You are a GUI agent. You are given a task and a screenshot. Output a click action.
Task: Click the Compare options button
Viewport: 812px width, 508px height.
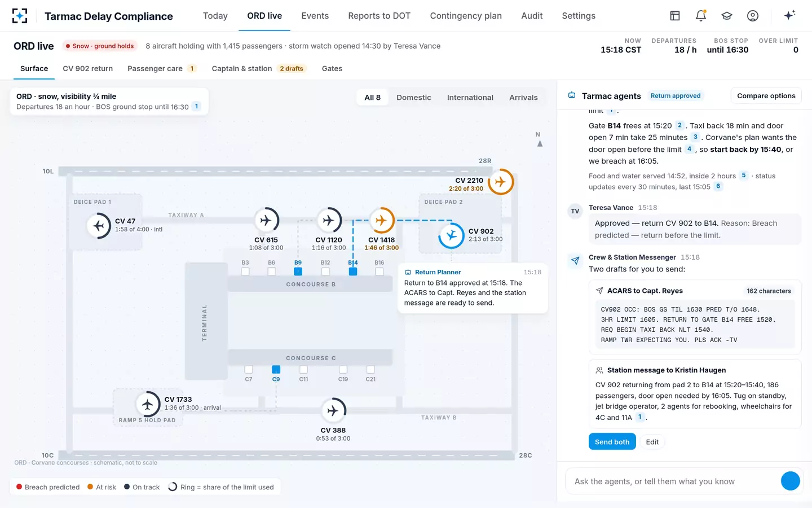(766, 96)
